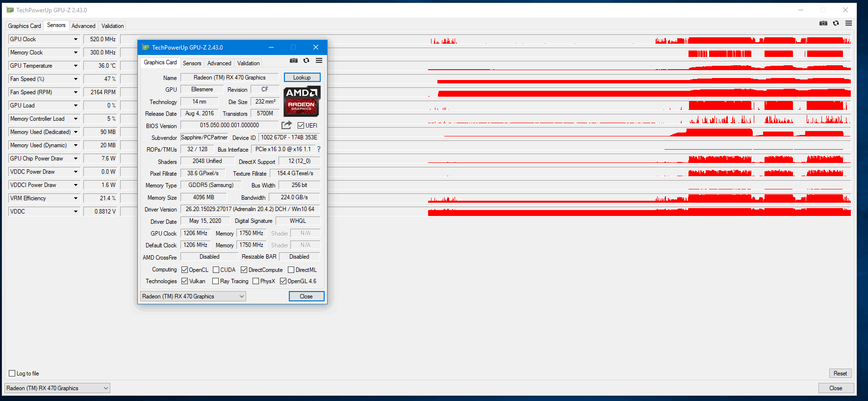
Task: Switch to the Sensors tab in the front window
Action: 192,63
